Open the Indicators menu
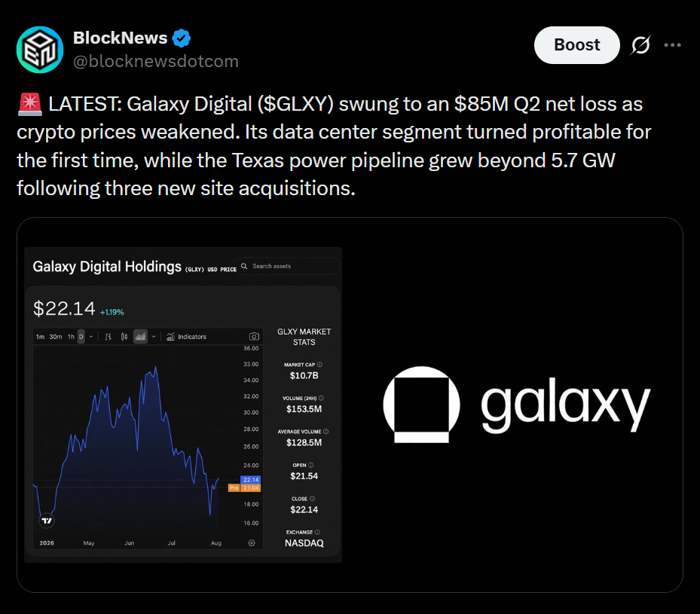Image resolution: width=700 pixels, height=614 pixels. [187, 337]
